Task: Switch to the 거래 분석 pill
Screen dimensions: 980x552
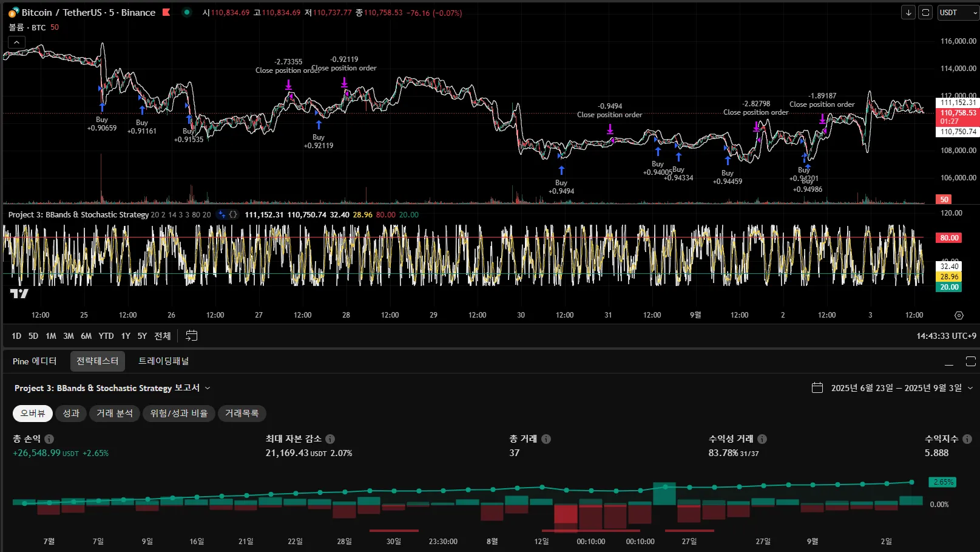Action: pos(115,414)
